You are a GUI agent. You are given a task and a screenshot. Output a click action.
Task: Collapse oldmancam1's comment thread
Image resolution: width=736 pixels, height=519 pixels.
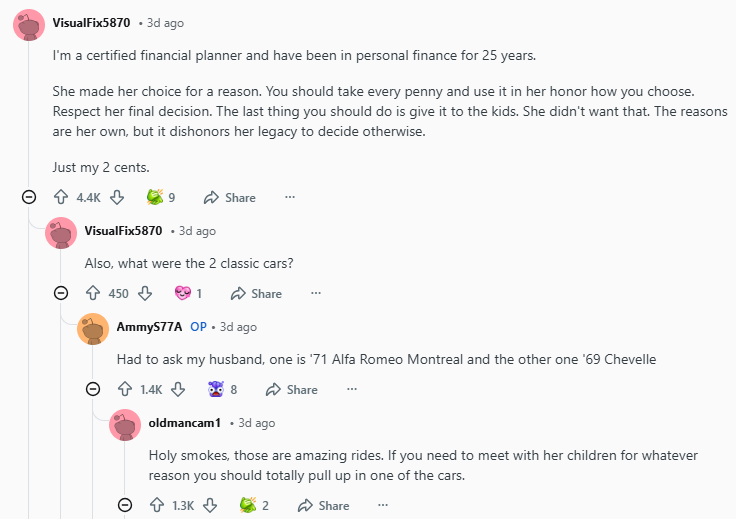click(x=125, y=505)
